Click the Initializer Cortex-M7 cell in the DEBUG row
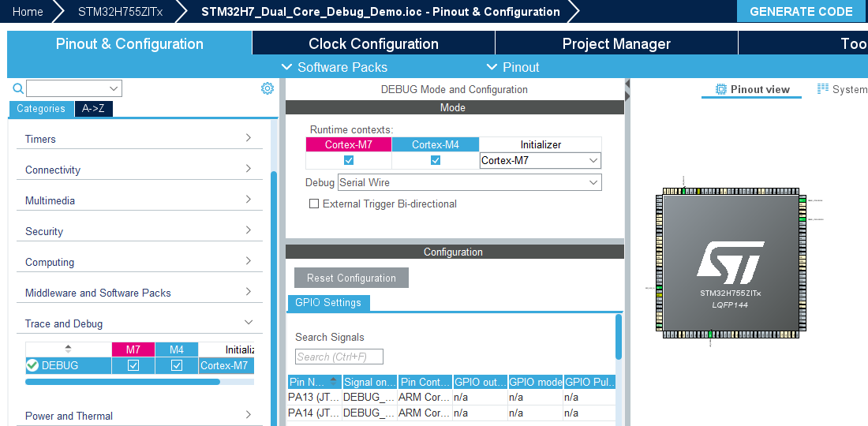The width and height of the screenshot is (868, 426). pos(226,365)
